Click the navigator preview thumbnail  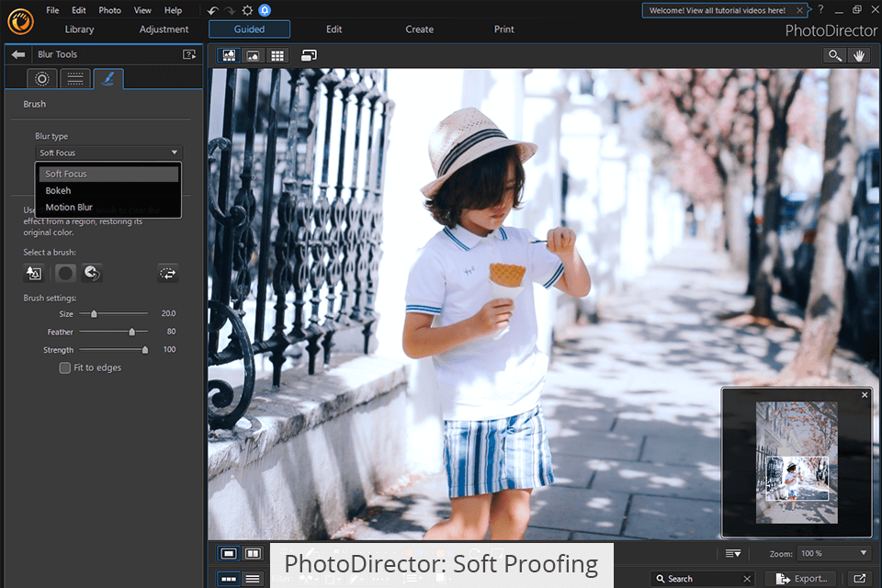tap(797, 462)
